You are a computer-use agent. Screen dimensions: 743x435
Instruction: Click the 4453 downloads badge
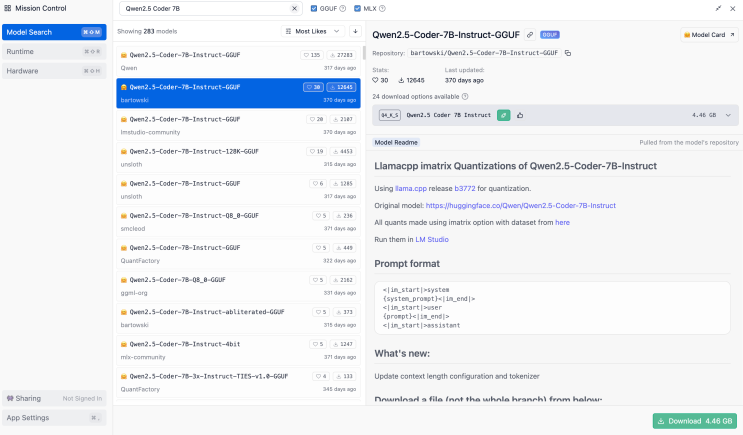[343, 152]
